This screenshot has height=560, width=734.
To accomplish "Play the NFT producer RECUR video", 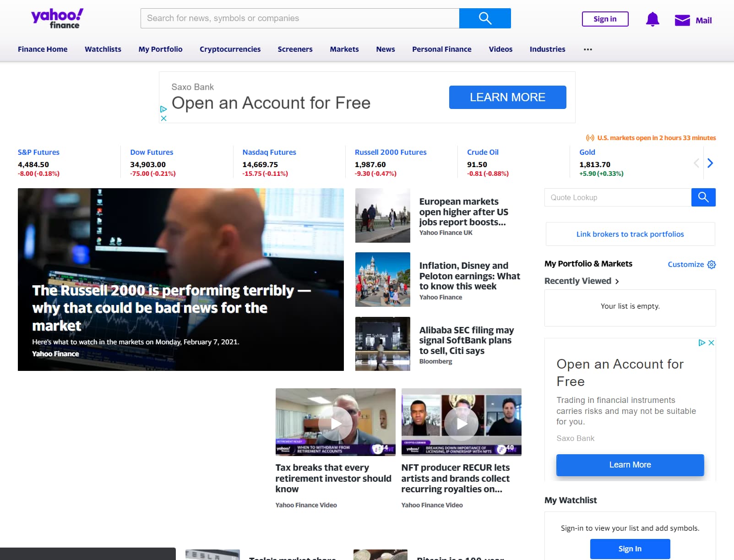I will [x=462, y=423].
